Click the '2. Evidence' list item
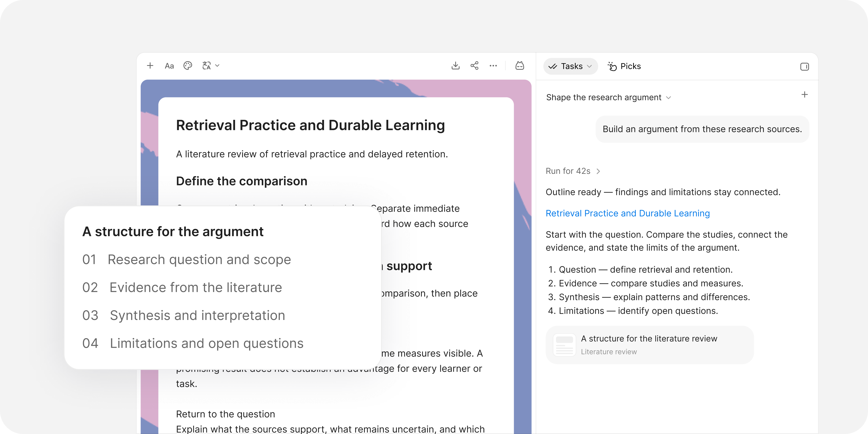Screen dimensions: 868x434 point(646,283)
